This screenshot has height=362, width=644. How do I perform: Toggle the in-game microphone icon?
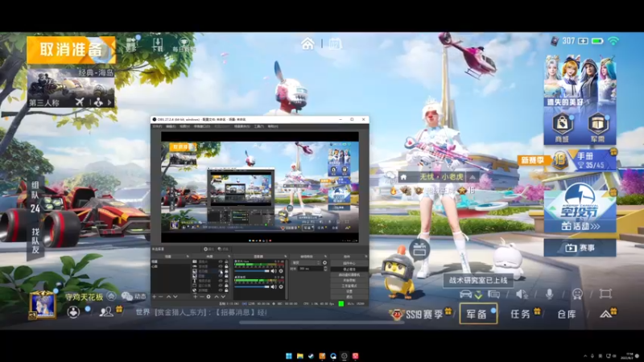point(550,294)
